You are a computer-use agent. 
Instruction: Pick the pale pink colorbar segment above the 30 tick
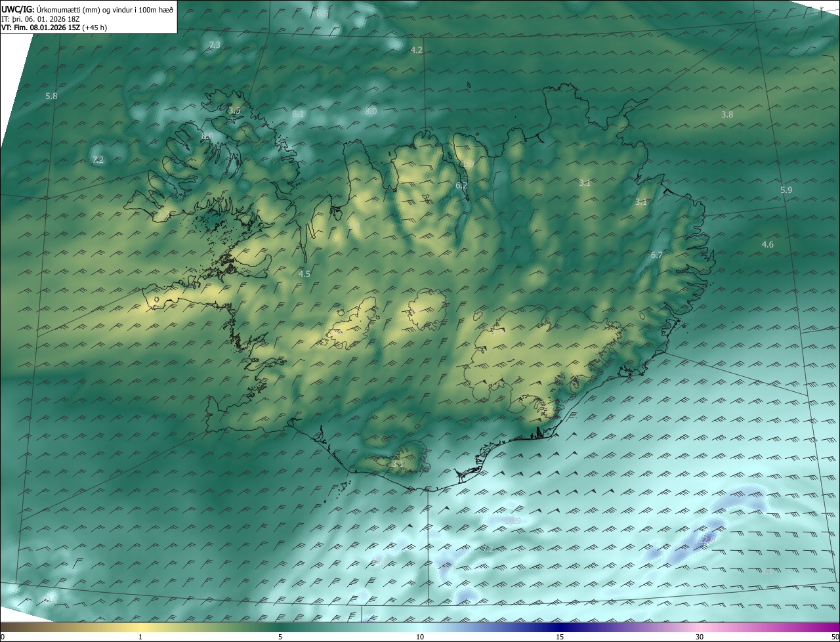coord(700,627)
